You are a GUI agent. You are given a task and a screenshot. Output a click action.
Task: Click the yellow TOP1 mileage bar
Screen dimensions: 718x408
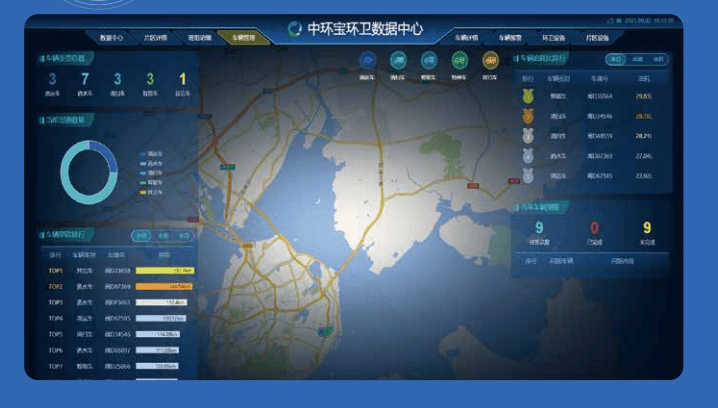coord(165,271)
